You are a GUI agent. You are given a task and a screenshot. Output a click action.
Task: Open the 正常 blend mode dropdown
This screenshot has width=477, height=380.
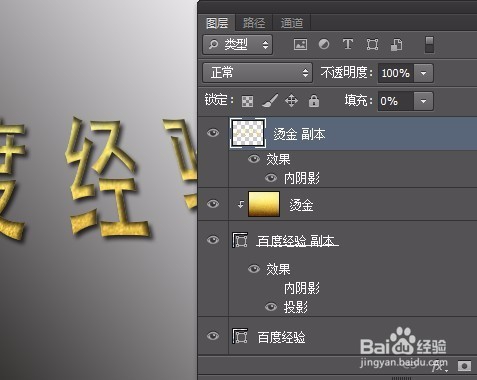(257, 72)
